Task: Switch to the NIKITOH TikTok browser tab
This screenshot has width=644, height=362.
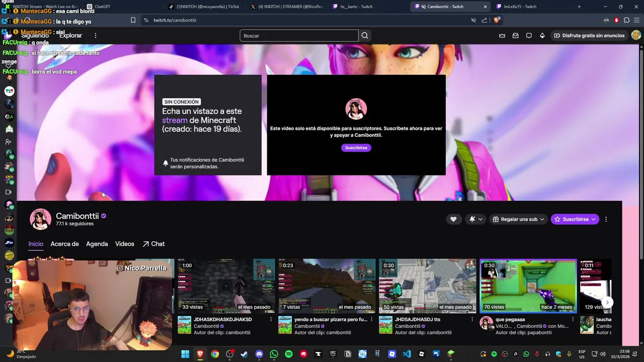Action: pos(204,7)
